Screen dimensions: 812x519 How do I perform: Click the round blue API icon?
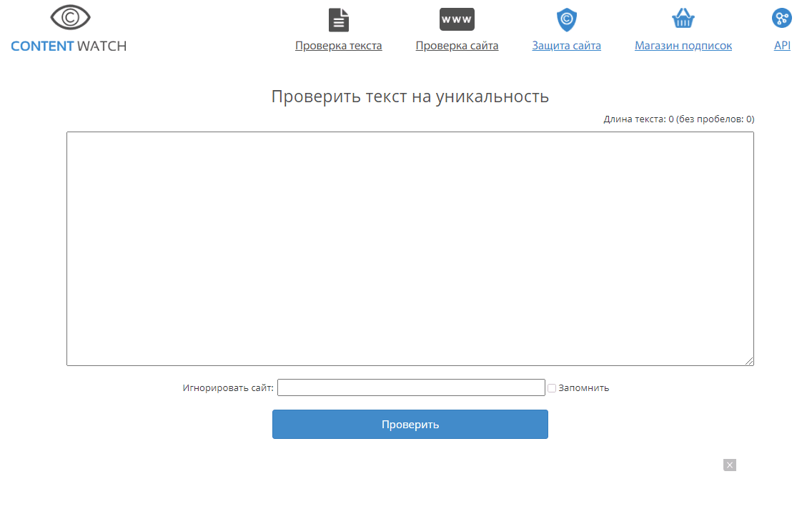click(x=782, y=19)
